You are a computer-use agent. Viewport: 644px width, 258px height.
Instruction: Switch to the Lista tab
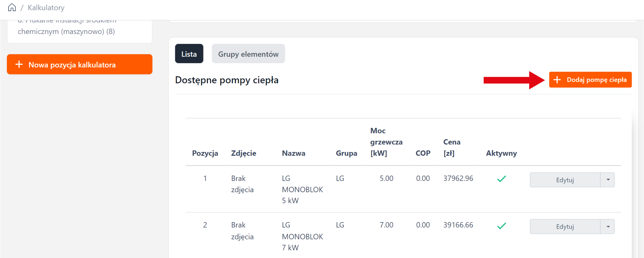[189, 54]
